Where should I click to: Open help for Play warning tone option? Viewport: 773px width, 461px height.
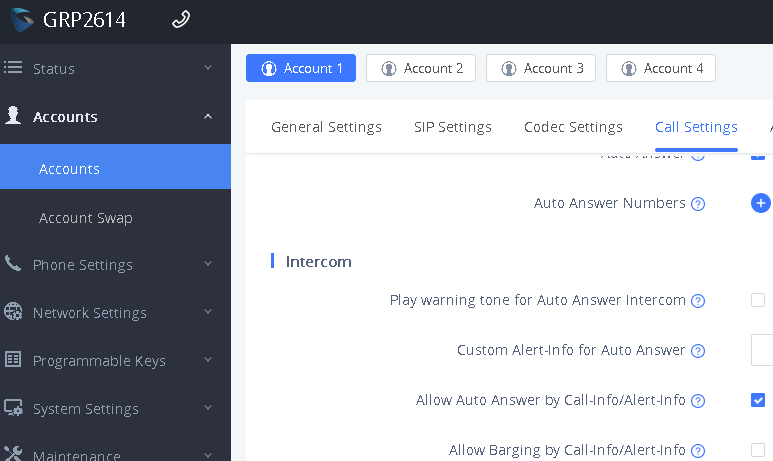point(698,301)
